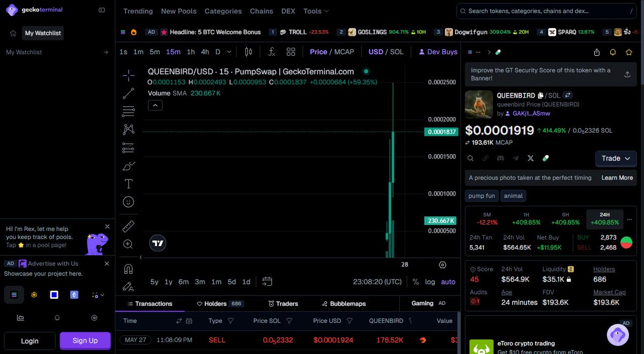Open chart settings gear near price axis

pos(443,265)
